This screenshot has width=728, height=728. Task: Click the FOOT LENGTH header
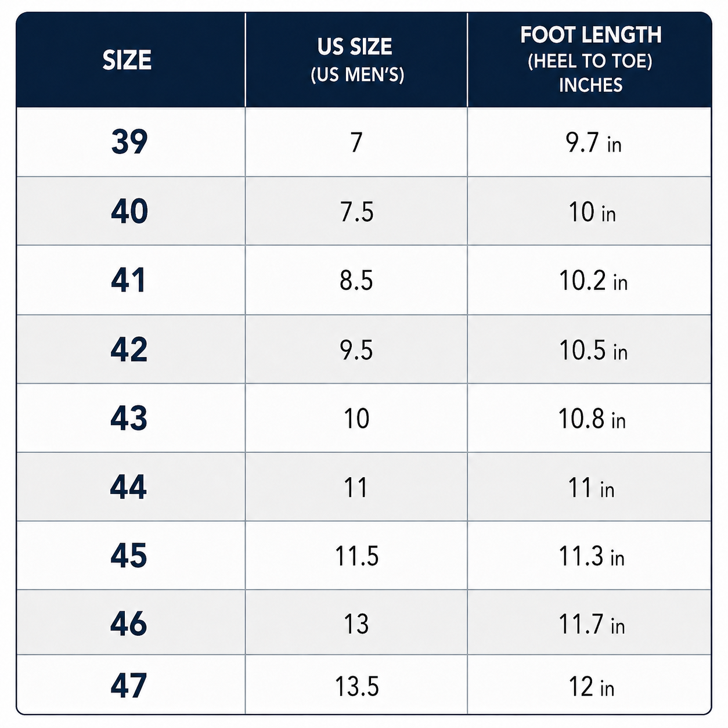590,59
